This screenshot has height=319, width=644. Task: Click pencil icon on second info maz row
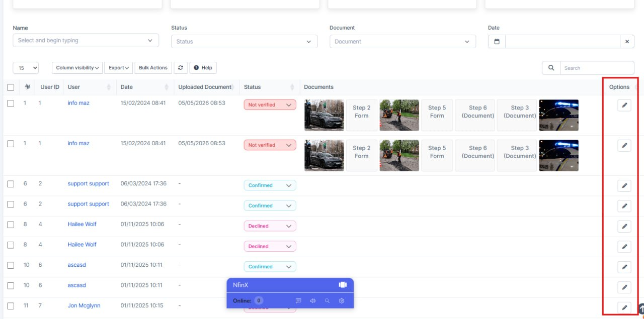624,145
